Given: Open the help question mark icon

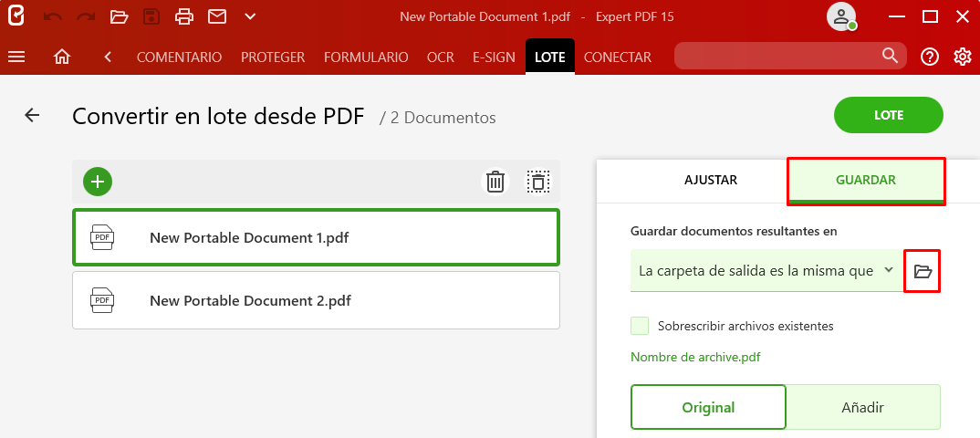Looking at the screenshot, I should click(x=930, y=57).
